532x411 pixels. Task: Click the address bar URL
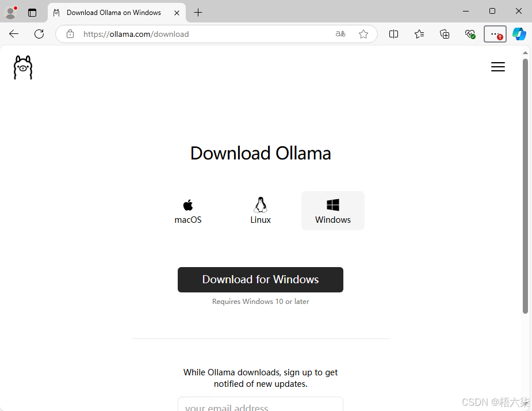coord(136,35)
